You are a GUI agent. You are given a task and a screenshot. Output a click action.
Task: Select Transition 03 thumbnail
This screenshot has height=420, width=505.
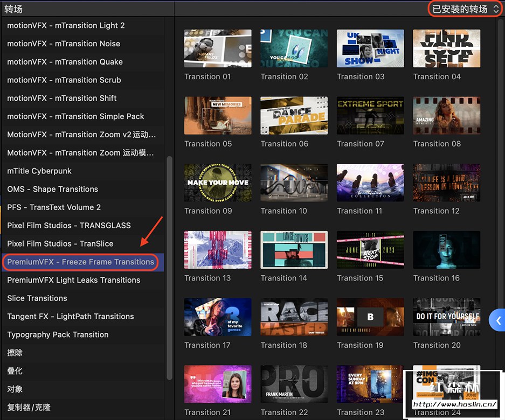(x=370, y=48)
